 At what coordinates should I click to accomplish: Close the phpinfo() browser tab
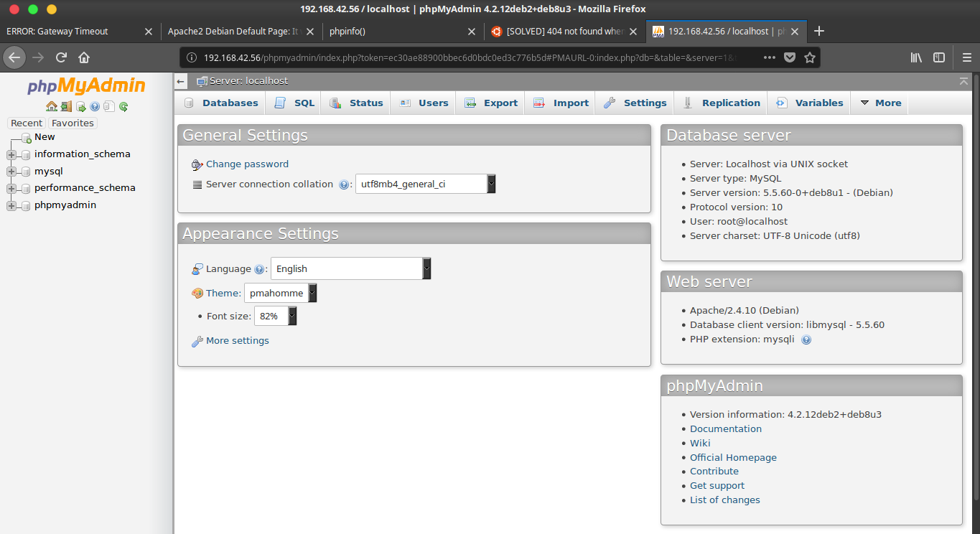click(472, 32)
